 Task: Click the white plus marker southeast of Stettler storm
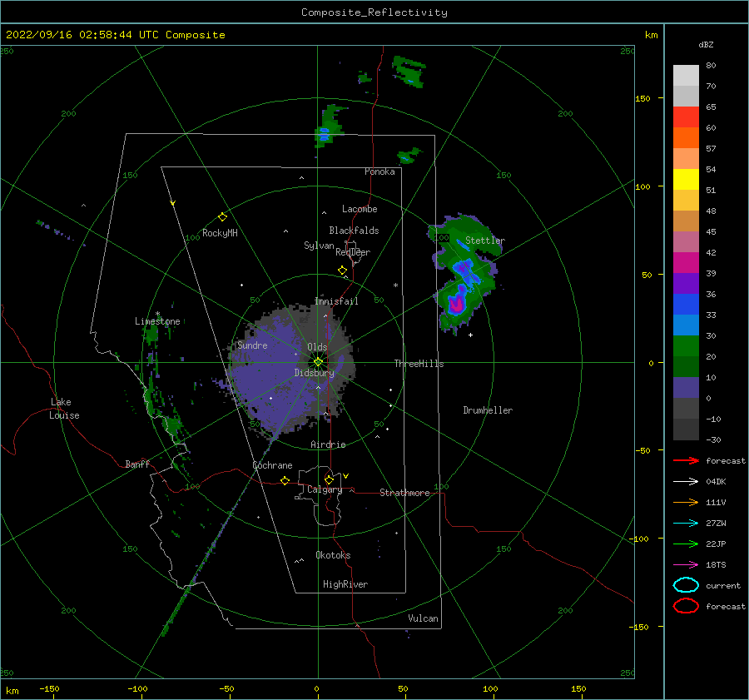470,335
